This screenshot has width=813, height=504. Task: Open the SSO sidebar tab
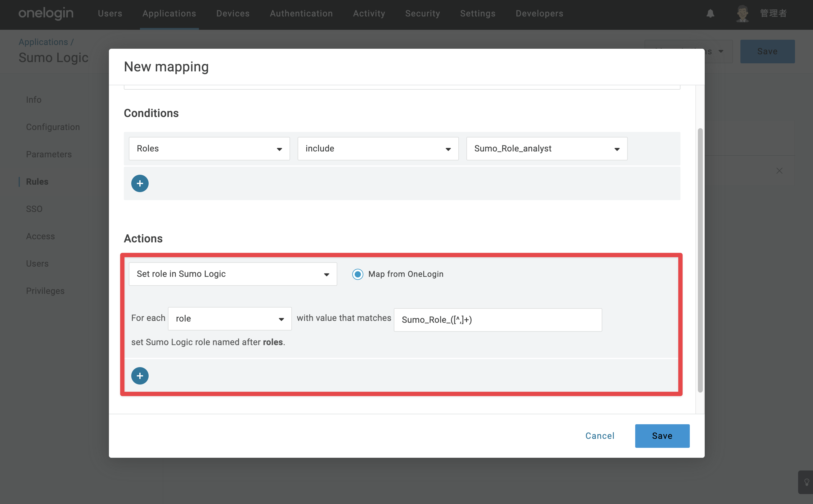34,209
